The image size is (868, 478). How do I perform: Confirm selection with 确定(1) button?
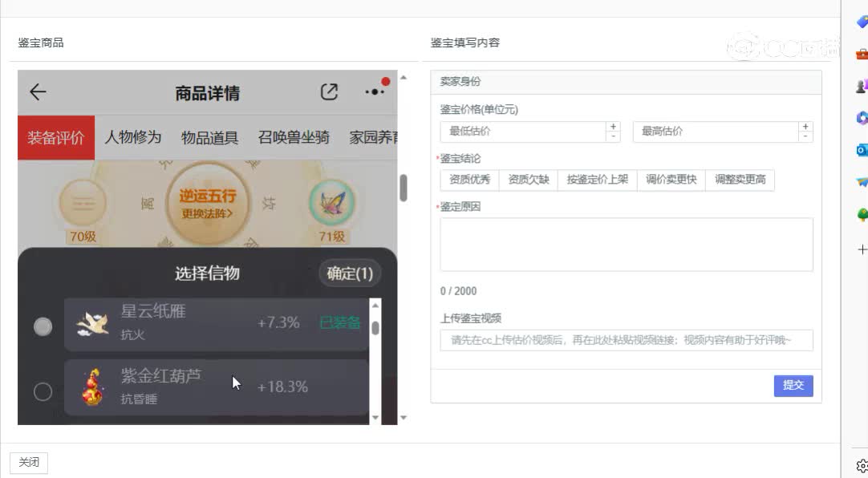click(x=350, y=273)
